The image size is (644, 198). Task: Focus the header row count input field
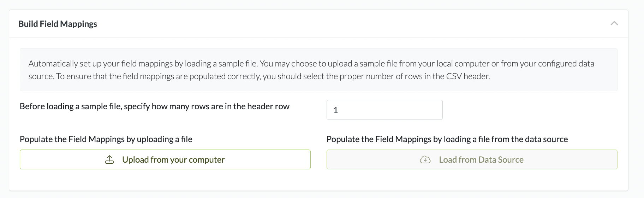point(384,110)
